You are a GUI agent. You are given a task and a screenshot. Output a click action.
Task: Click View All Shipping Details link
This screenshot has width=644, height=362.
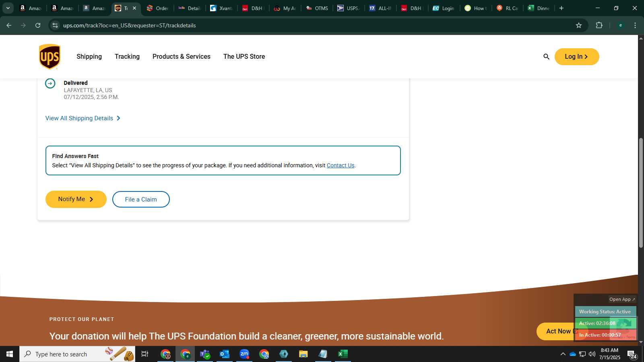click(x=83, y=118)
